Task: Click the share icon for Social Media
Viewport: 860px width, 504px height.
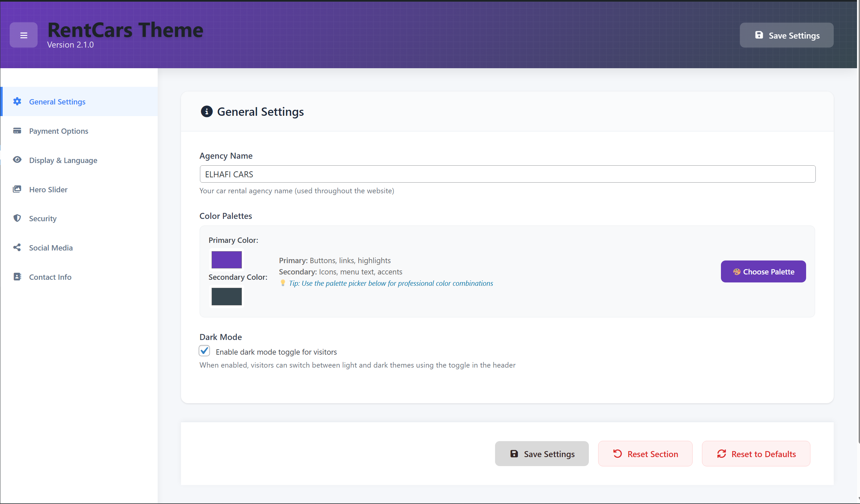Action: pyautogui.click(x=17, y=248)
